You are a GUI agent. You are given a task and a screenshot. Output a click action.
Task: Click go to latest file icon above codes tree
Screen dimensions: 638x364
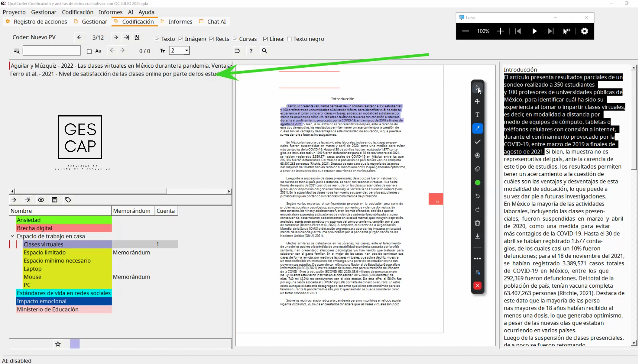point(28,200)
